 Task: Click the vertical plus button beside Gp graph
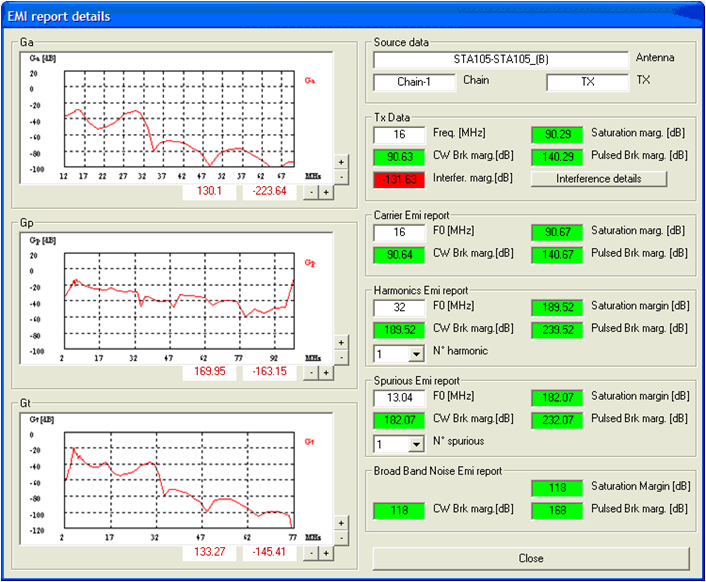point(341,343)
